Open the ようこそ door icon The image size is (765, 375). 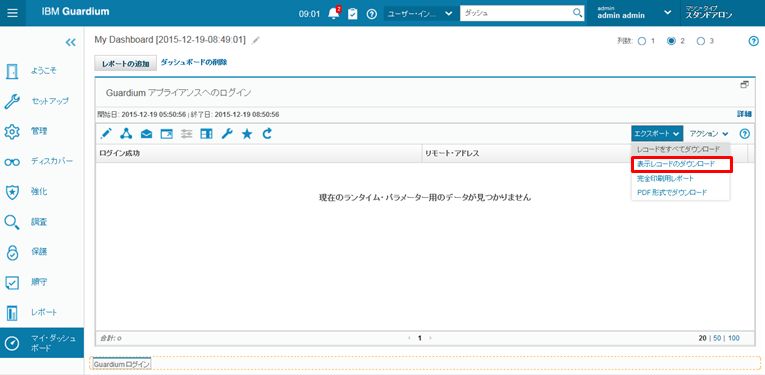(x=12, y=71)
